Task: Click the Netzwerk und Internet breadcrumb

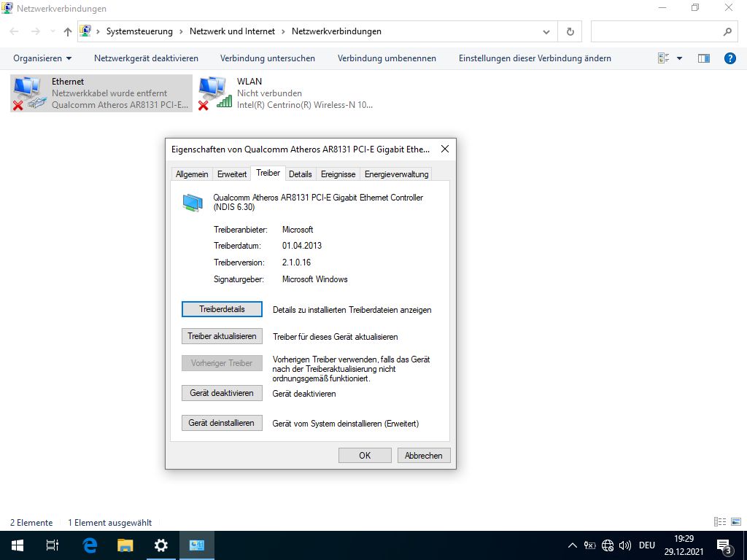Action: (x=233, y=31)
